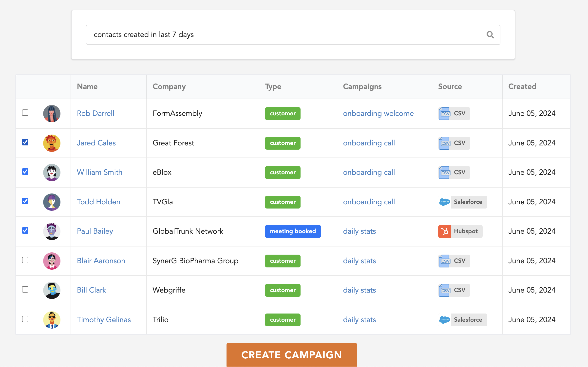Screen dimensions: 588x367
Task: Click the meeting booked type badge
Action: point(293,231)
